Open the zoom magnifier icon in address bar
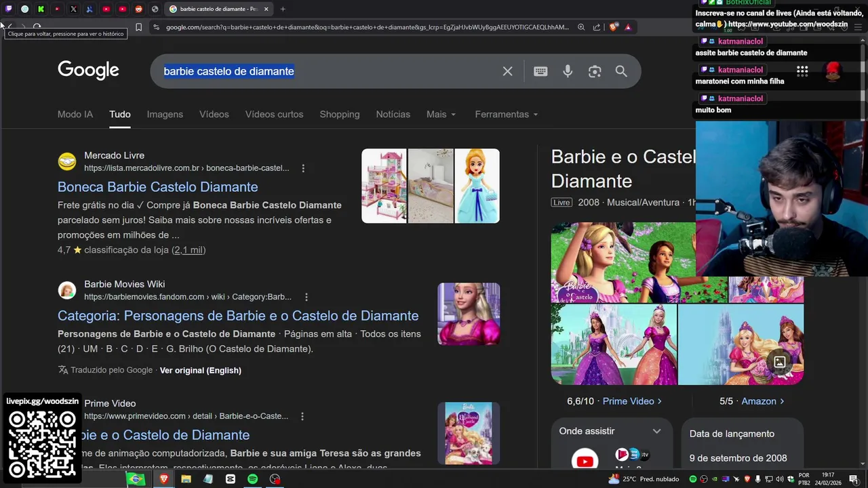Viewport: 868px width, 488px height. 581,27
